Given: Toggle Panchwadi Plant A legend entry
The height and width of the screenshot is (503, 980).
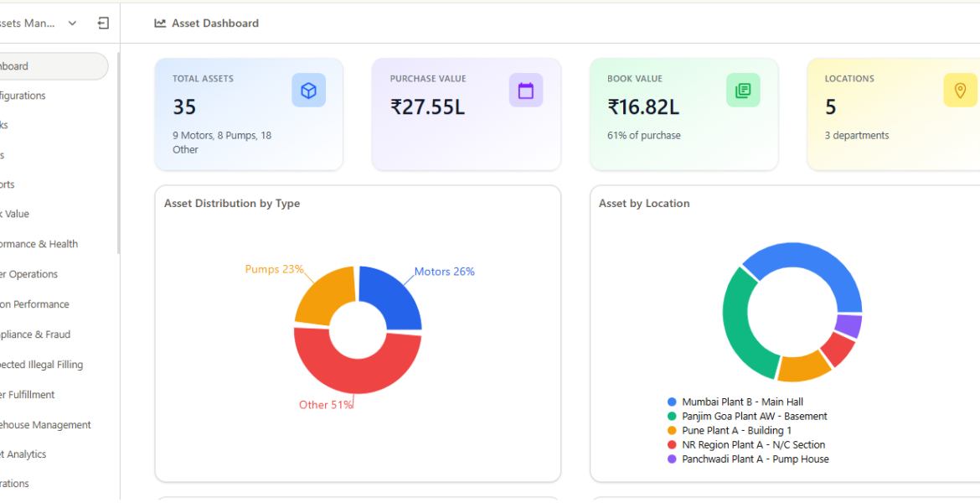Looking at the screenshot, I should click(x=754, y=459).
